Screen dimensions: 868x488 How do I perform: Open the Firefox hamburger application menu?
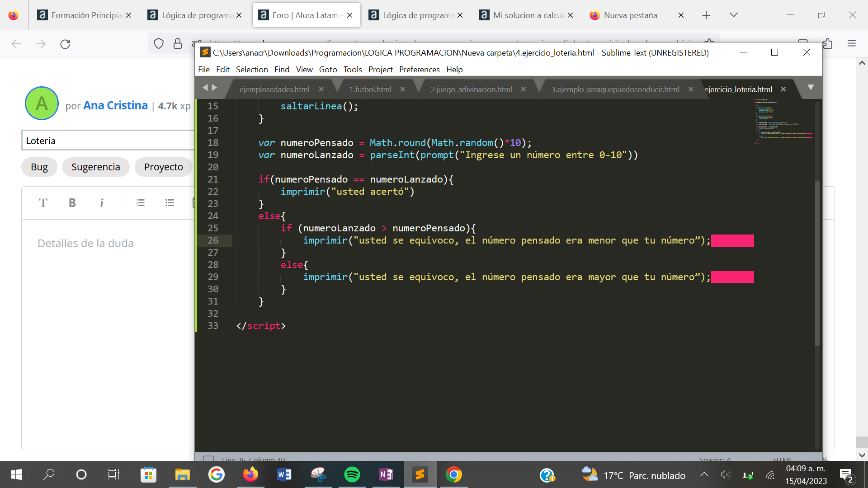coord(852,43)
